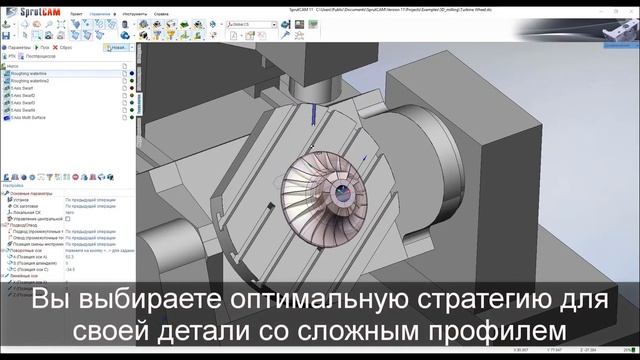Open the Проект menu
The image size is (640, 360).
pyautogui.click(x=76, y=14)
